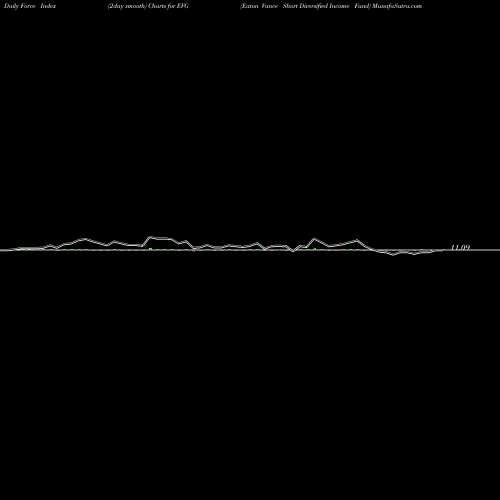
Task: Click the MunafaSutra.com label in the header
Action: pyautogui.click(x=397, y=6)
